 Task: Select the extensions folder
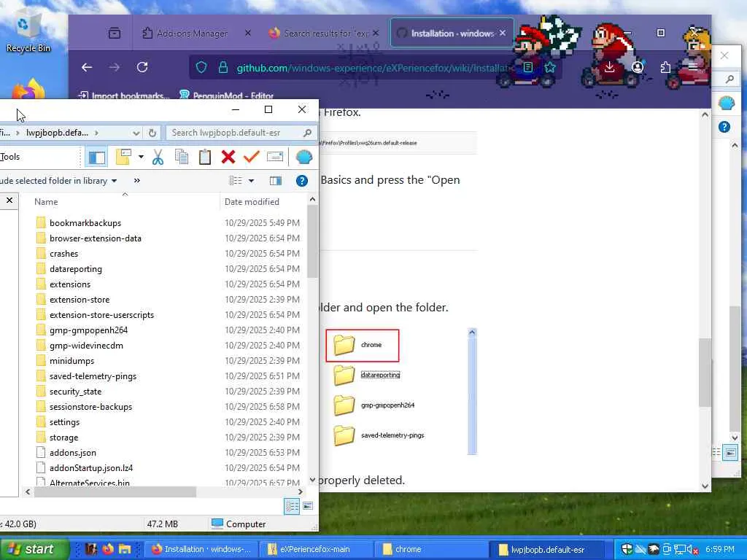tap(70, 284)
